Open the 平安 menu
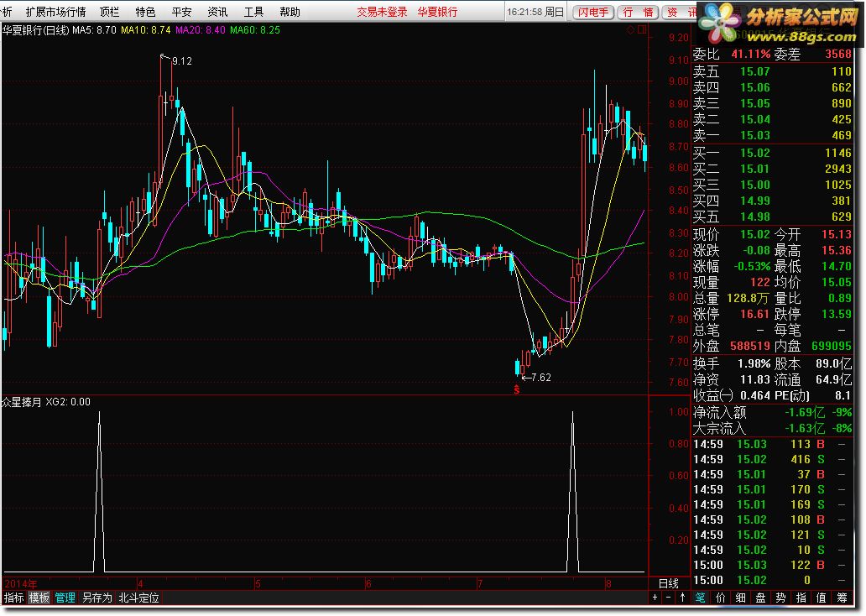 182,12
